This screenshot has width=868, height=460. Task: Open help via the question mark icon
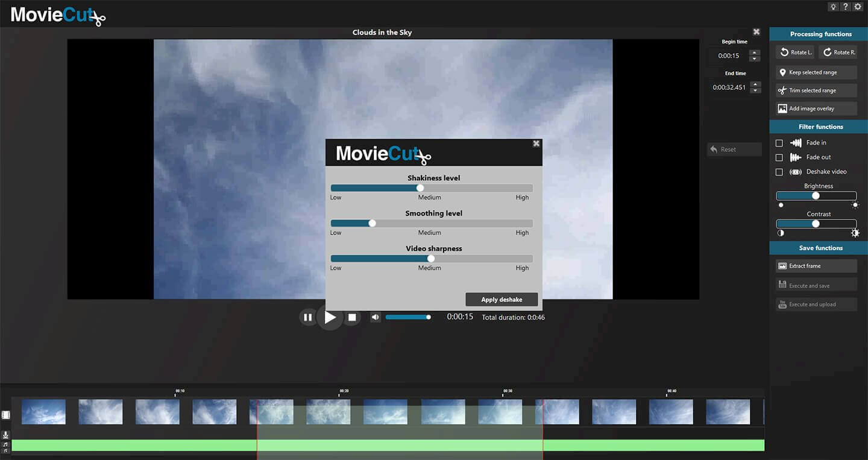(x=846, y=7)
